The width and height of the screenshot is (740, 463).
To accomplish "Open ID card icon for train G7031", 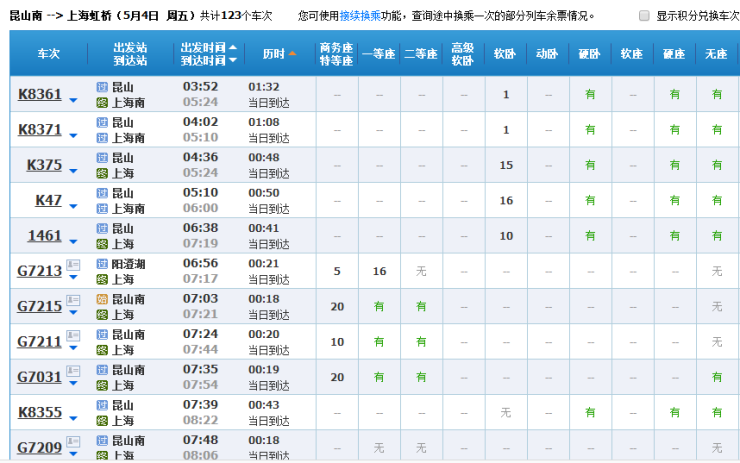I will [73, 371].
